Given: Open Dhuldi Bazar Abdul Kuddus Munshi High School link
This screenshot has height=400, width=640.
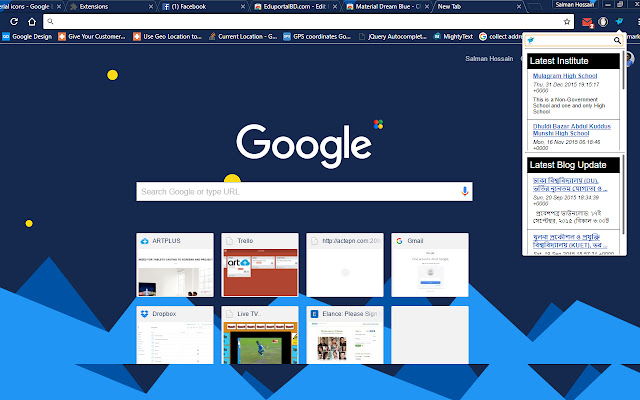Looking at the screenshot, I should tap(571, 129).
